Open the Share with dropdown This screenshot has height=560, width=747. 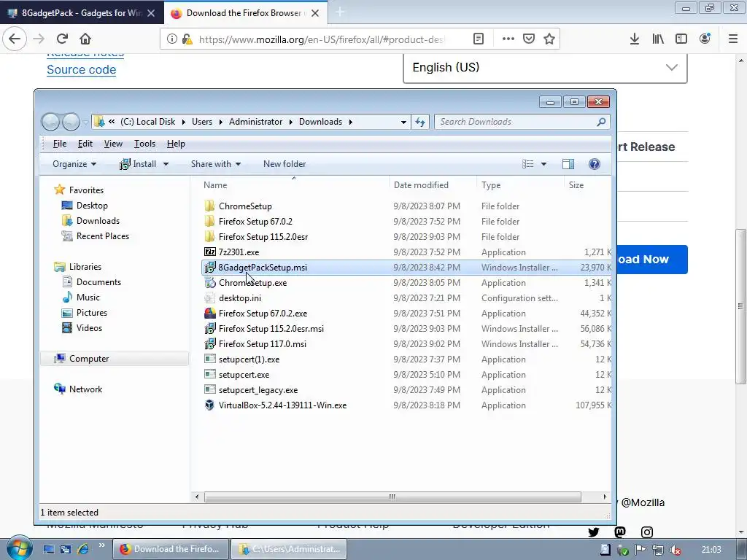[215, 164]
